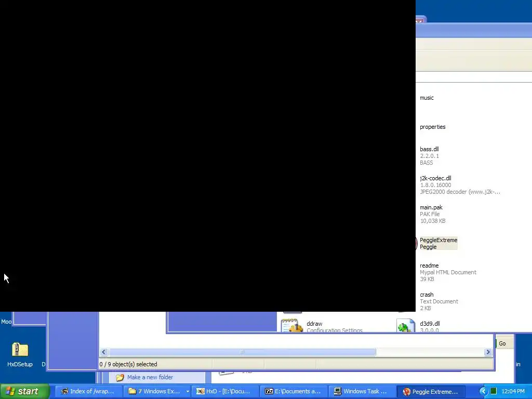Expand hidden system tray icons chevron
This screenshot has width=532, height=399.
click(483, 391)
